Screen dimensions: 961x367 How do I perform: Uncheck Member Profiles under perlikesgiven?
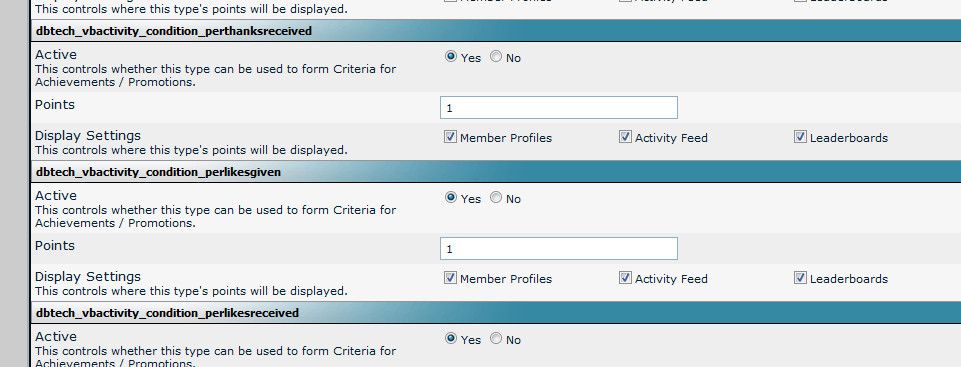[x=450, y=278]
